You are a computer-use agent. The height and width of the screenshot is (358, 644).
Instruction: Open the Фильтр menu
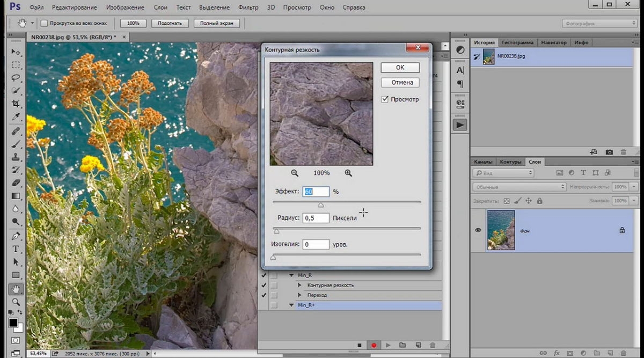click(x=249, y=8)
